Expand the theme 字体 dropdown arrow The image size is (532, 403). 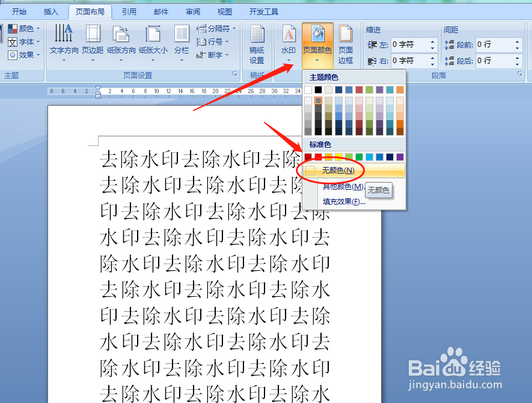coord(38,42)
